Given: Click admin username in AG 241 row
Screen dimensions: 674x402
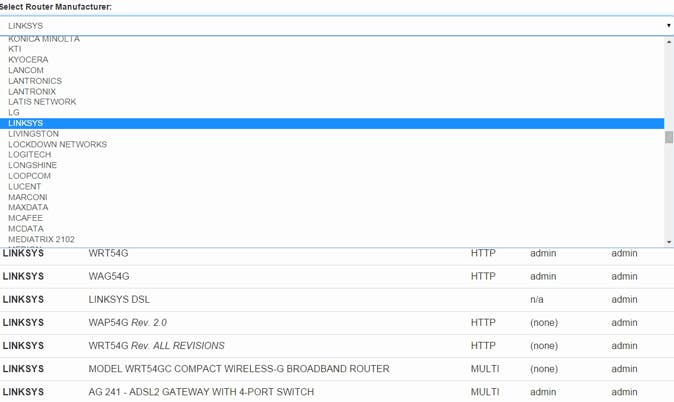Looking at the screenshot, I should click(x=543, y=392).
